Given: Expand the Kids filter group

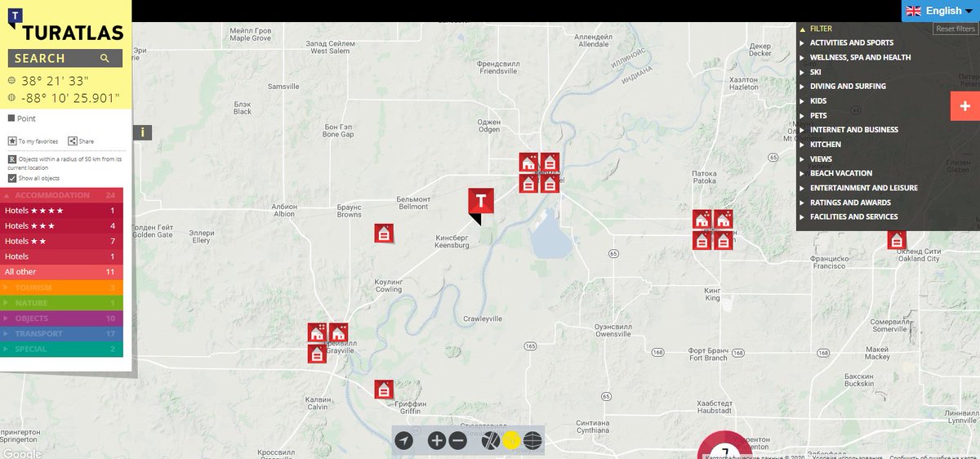Looking at the screenshot, I should tap(817, 101).
